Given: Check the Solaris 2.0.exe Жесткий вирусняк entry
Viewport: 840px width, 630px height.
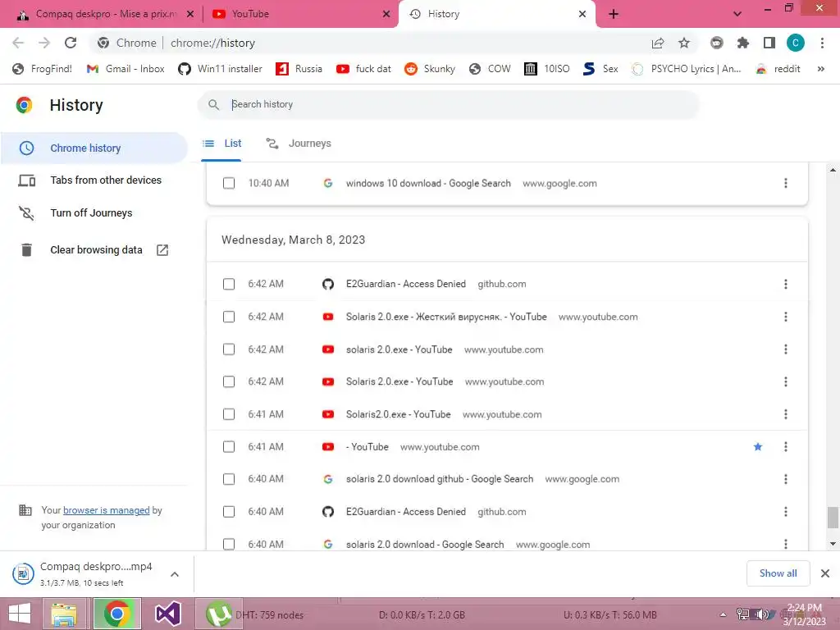Looking at the screenshot, I should (229, 317).
